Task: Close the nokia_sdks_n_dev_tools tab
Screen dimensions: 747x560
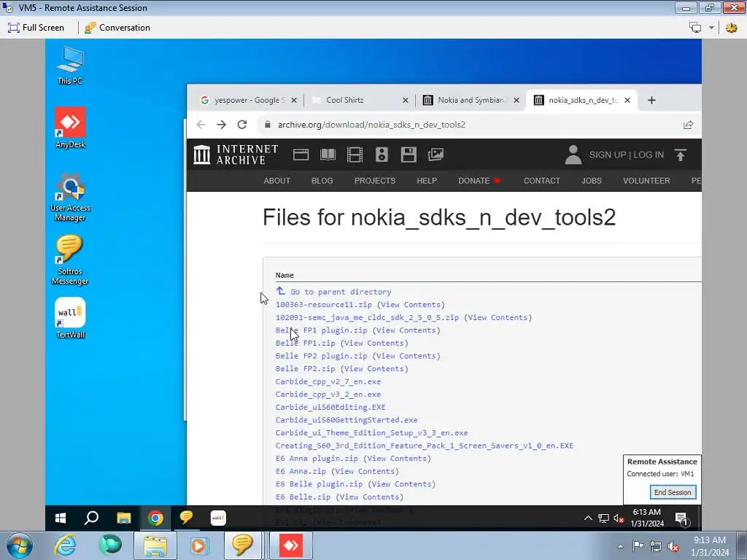Action: 627,100
